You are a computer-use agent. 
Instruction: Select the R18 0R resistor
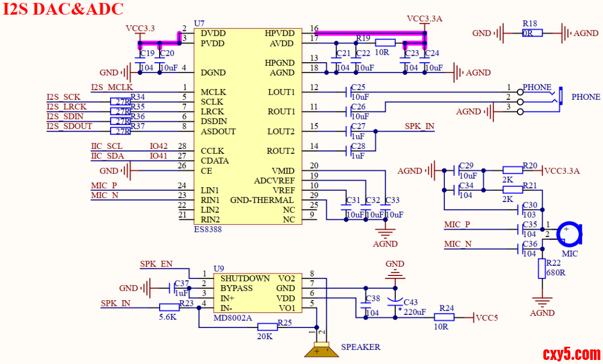tap(532, 33)
